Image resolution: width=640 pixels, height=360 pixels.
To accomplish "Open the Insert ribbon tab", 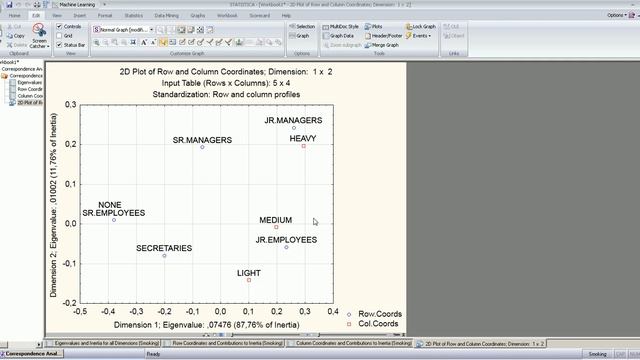I will [80, 16].
